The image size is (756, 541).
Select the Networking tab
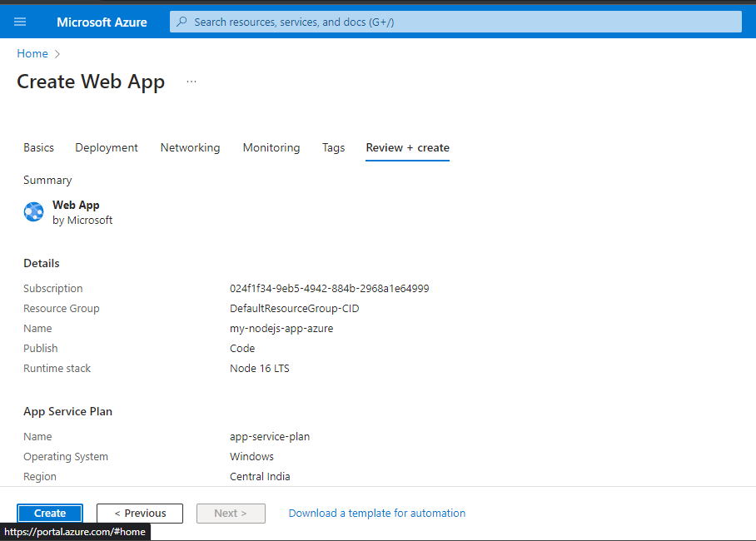190,147
